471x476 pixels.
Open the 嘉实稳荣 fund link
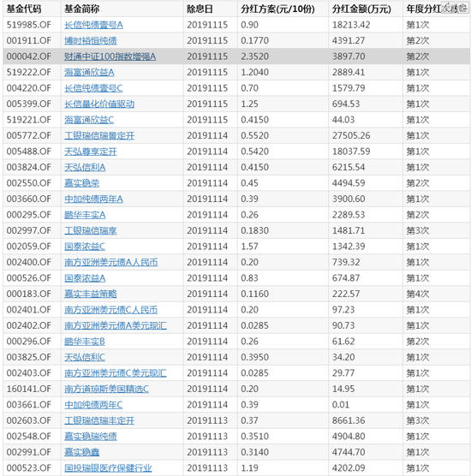click(x=81, y=183)
